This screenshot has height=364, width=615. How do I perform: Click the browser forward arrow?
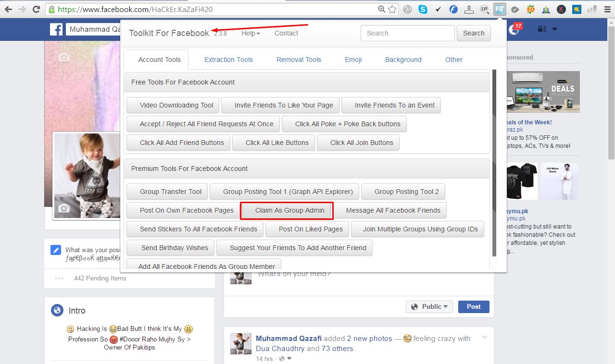point(22,9)
